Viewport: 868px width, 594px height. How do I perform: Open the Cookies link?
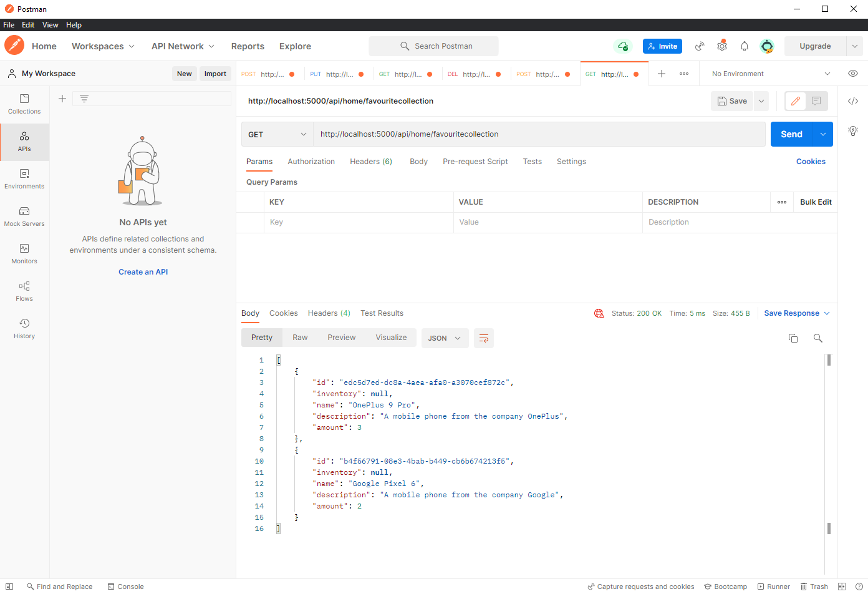811,162
